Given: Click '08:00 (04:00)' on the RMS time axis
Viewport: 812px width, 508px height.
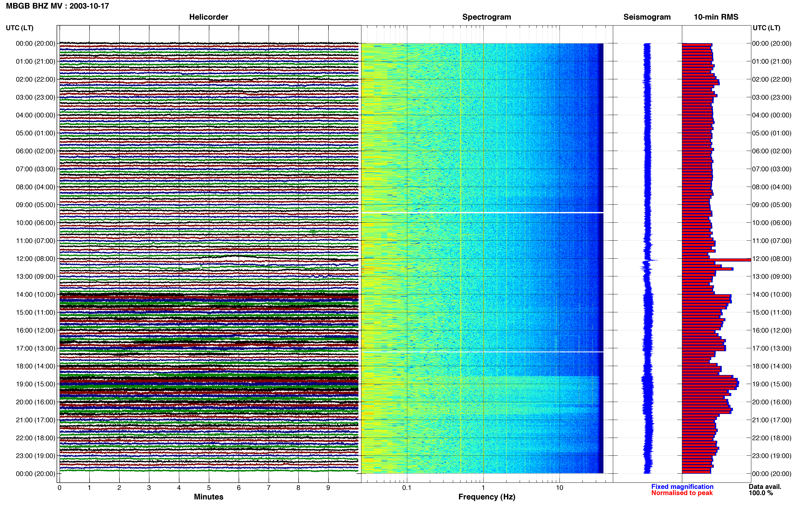Looking at the screenshot, I should tap(772, 187).
